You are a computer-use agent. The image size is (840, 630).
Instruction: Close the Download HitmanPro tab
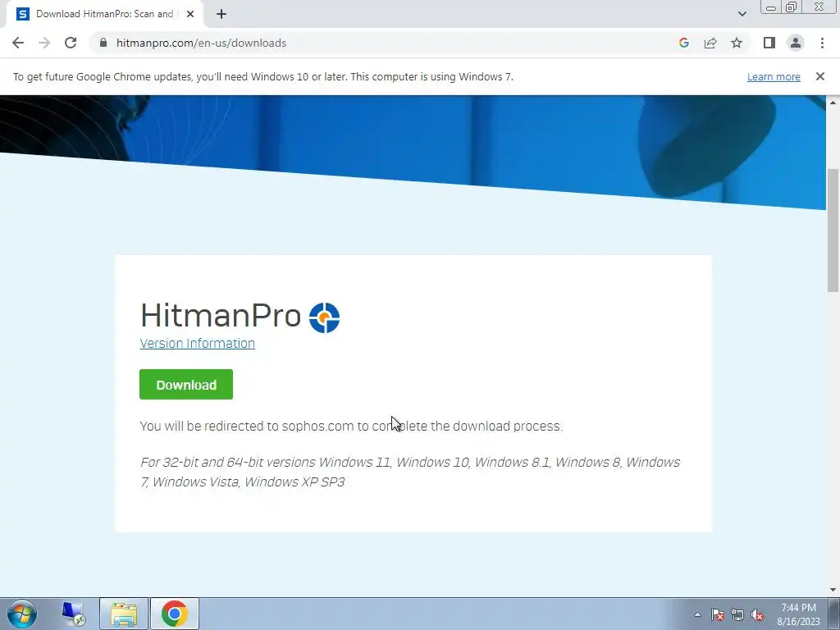190,14
